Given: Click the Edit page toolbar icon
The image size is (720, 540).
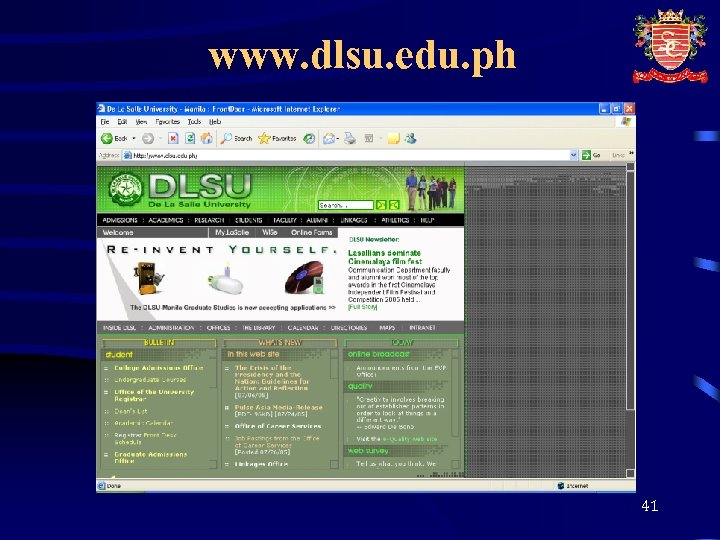Looking at the screenshot, I should [x=369, y=138].
